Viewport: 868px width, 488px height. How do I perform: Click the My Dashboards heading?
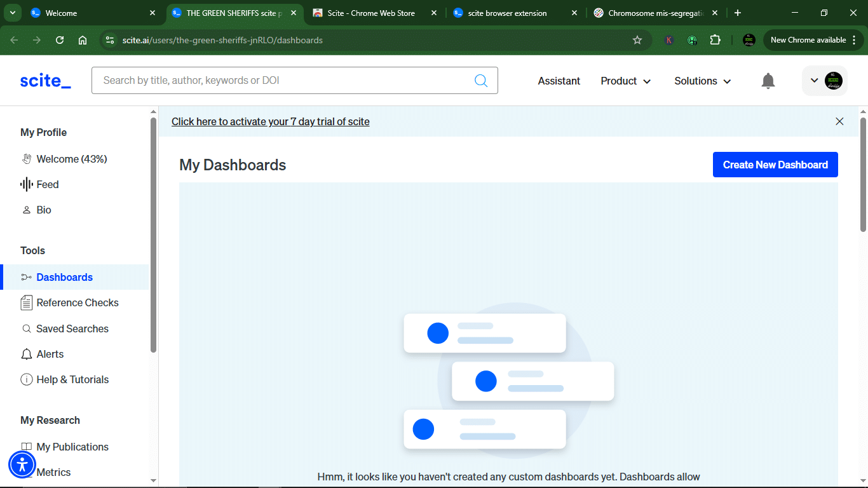pos(233,165)
